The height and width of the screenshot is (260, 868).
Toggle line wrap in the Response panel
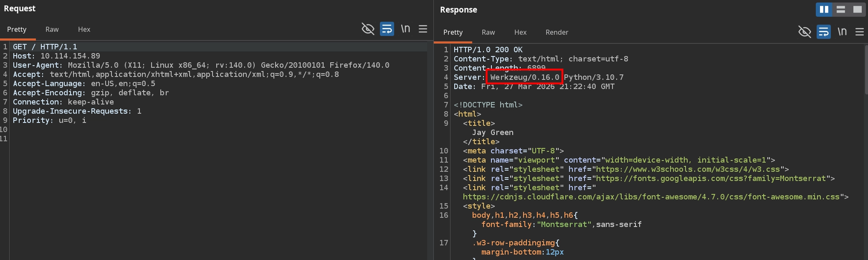823,32
